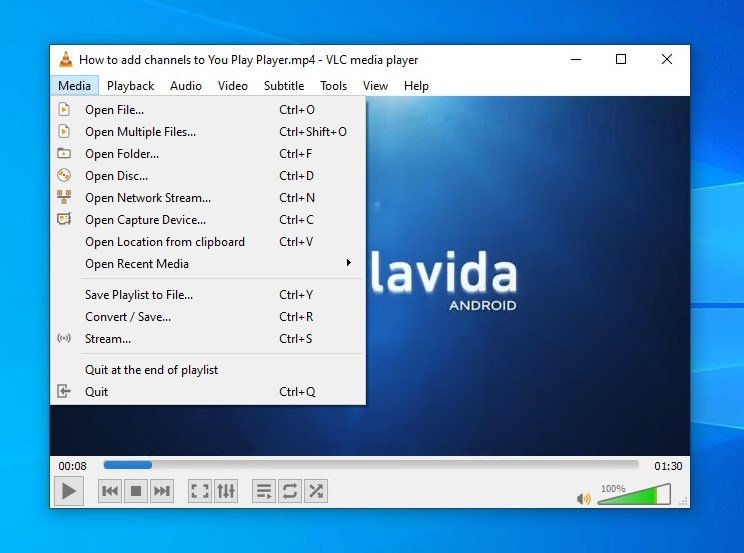Click the Ctrl+Q shortcut label
Image resolution: width=744 pixels, height=553 pixels.
tap(297, 392)
